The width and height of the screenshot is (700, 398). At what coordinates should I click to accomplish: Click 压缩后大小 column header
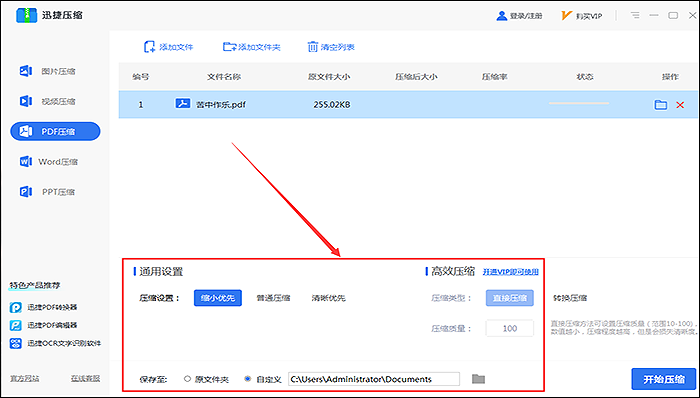point(416,77)
